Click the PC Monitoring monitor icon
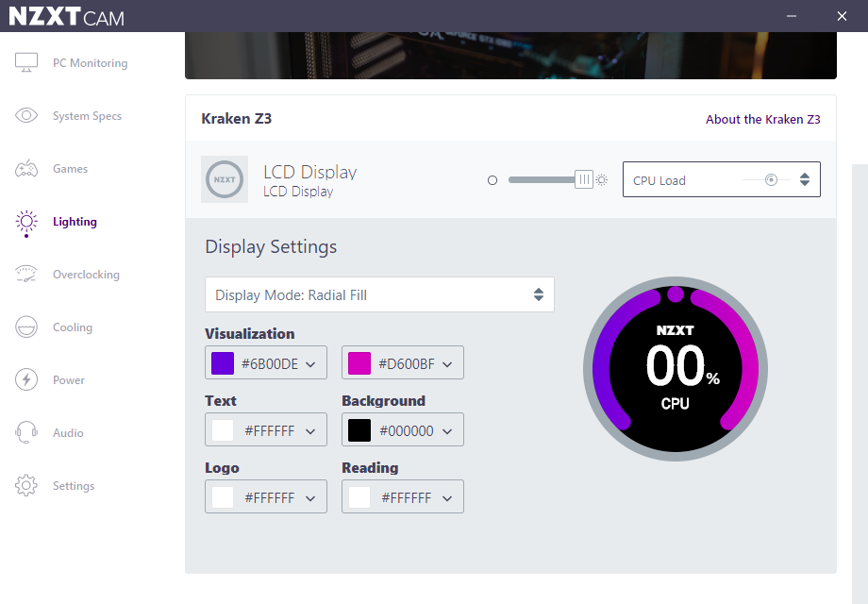 tap(26, 62)
